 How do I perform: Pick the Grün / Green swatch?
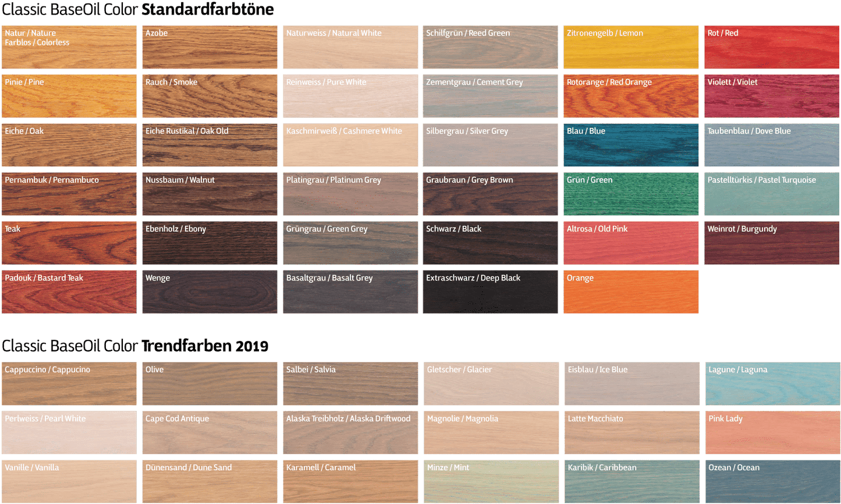pyautogui.click(x=631, y=194)
